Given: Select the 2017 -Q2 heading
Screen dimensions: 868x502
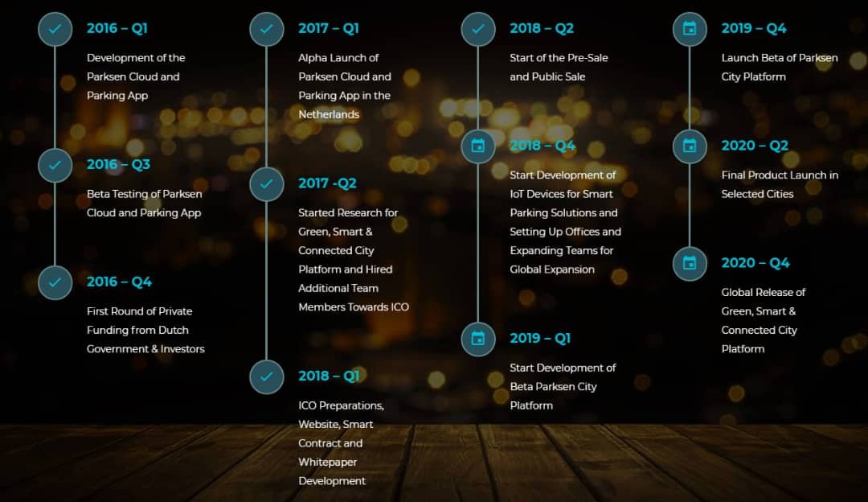Looking at the screenshot, I should pyautogui.click(x=327, y=183).
